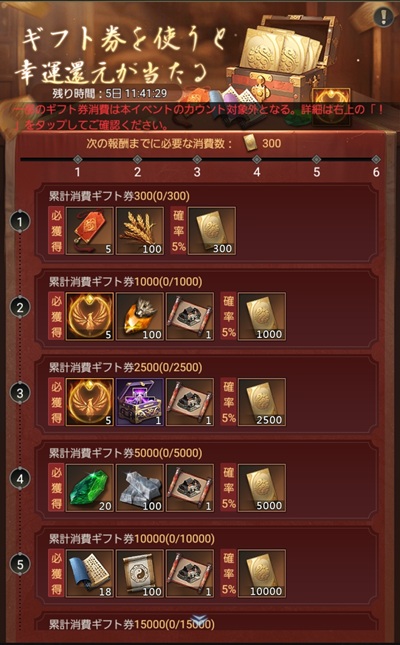Select the yin-yang scroll reward in tier 5
The height and width of the screenshot is (645, 400).
140,573
